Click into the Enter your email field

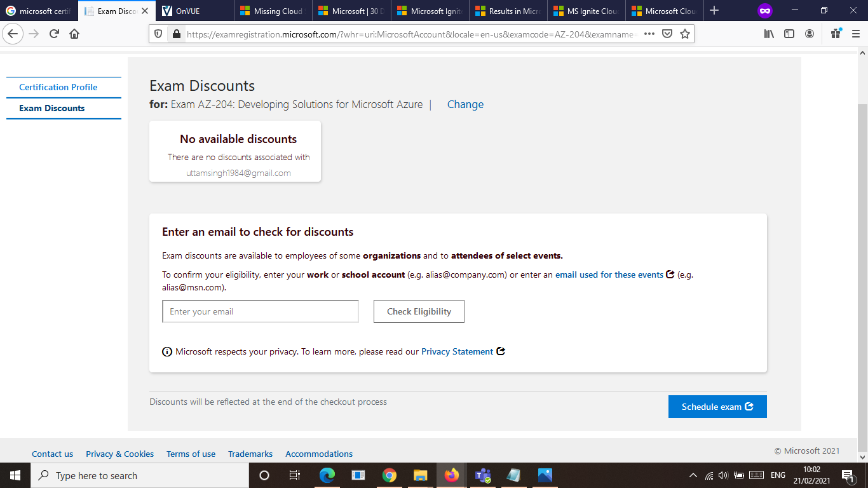(x=260, y=311)
